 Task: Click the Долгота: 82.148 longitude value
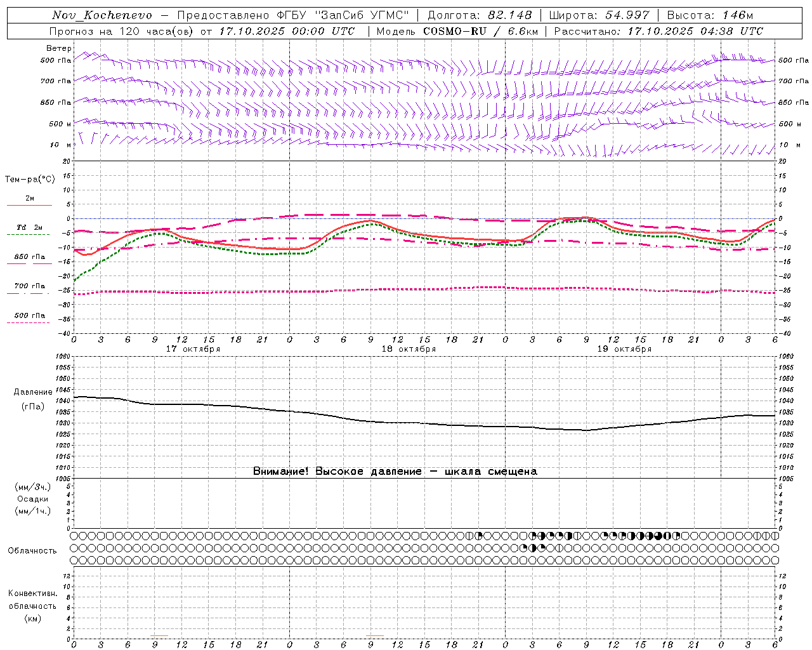[480, 15]
